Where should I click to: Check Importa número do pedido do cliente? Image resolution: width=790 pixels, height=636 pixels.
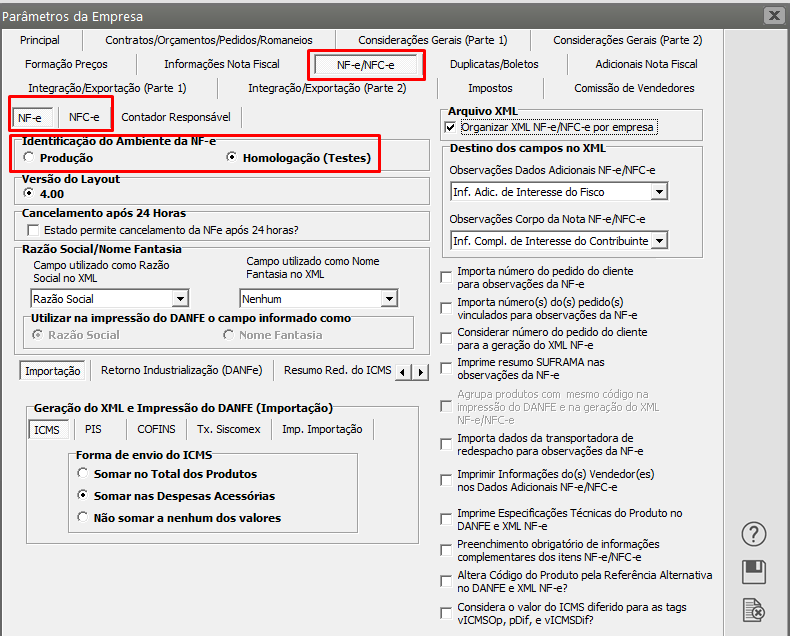[x=446, y=277]
